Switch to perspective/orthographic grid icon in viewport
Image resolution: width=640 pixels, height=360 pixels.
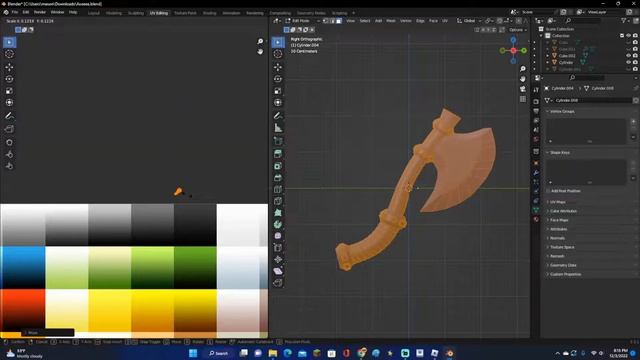pos(523,99)
